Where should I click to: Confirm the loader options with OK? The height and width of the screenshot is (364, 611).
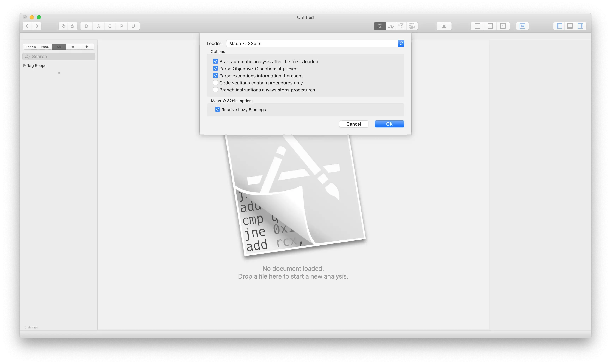point(389,124)
